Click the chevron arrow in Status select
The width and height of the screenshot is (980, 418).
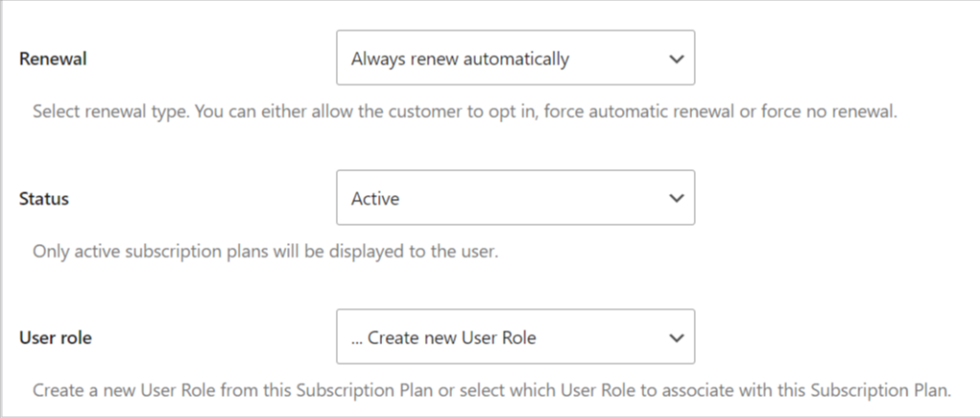[x=677, y=199]
